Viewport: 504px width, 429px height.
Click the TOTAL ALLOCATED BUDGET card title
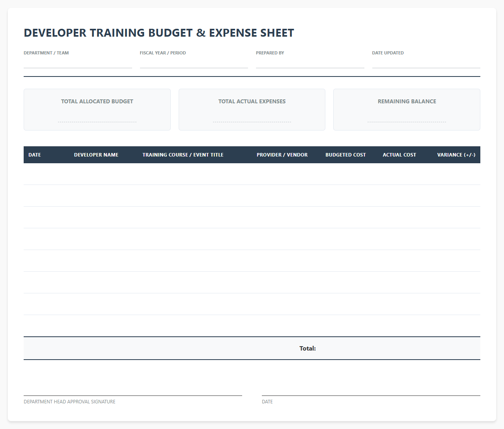click(x=97, y=101)
